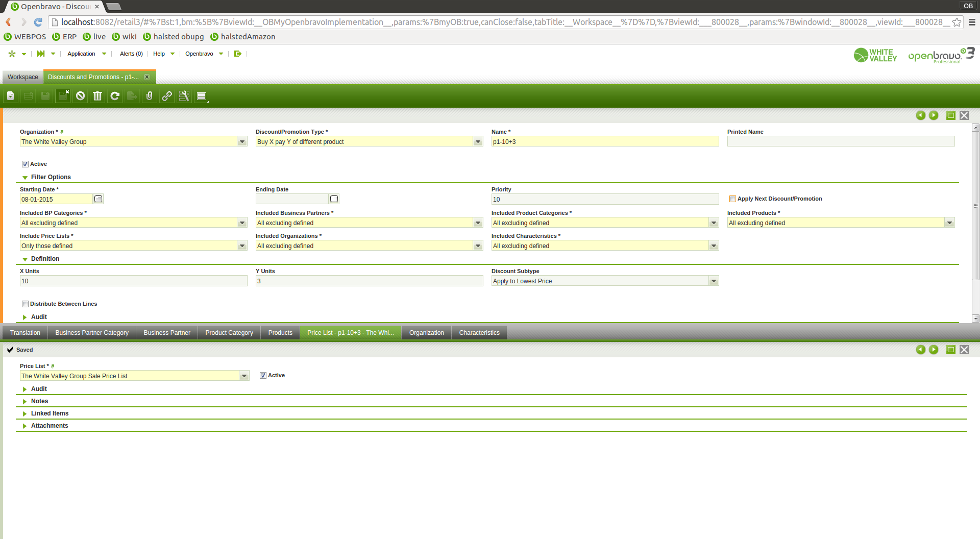Open the Discount Subtype dropdown

click(714, 281)
